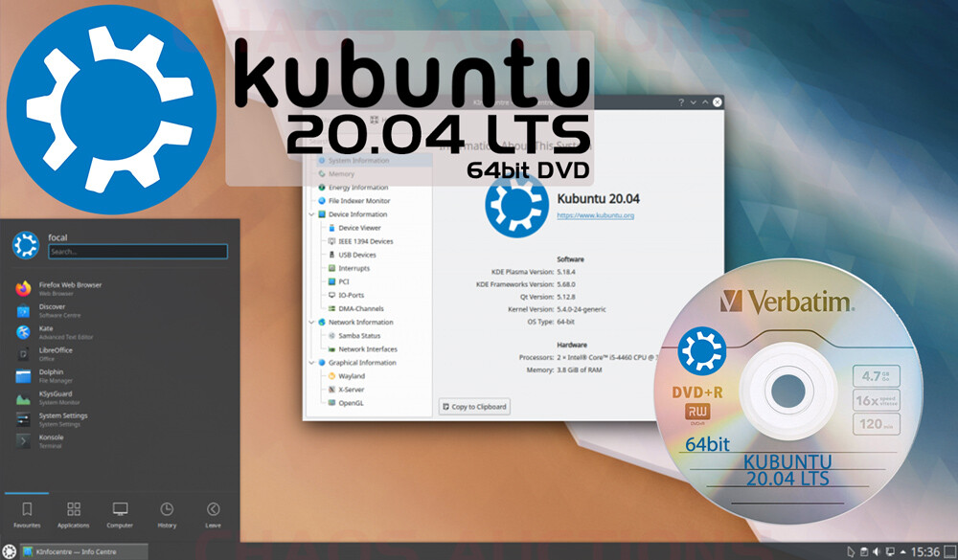Click the volume icon in the system tray
The width and height of the screenshot is (958, 560).
(876, 550)
